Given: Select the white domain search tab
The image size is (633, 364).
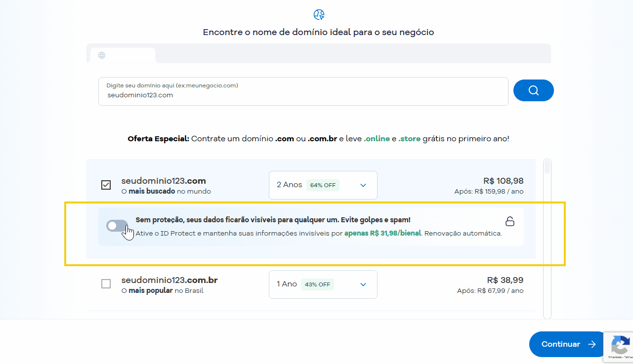Looking at the screenshot, I should click(x=123, y=55).
